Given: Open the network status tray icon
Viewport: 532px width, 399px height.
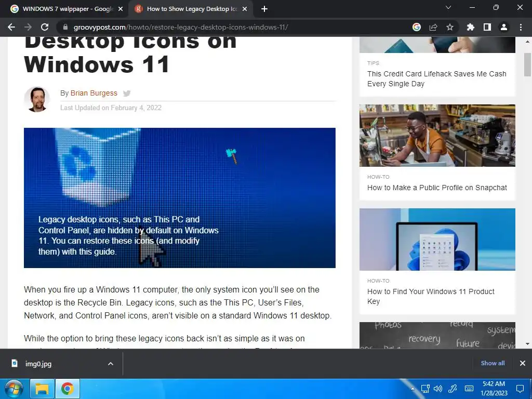Looking at the screenshot, I should click(x=425, y=389).
